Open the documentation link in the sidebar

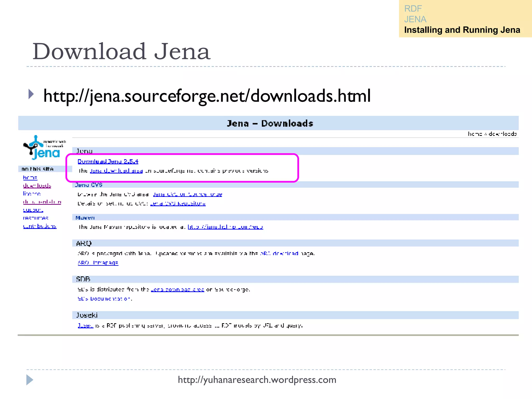(x=42, y=202)
